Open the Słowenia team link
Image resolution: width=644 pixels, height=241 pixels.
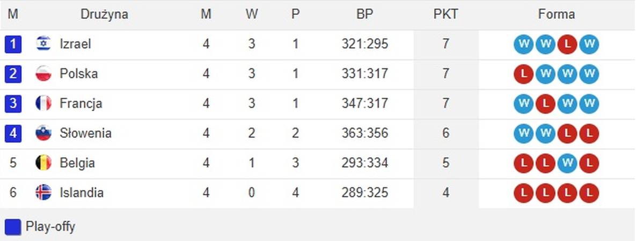86,133
